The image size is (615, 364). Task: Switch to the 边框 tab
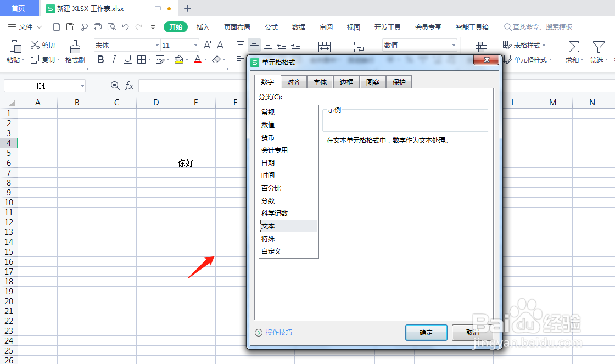click(x=346, y=81)
